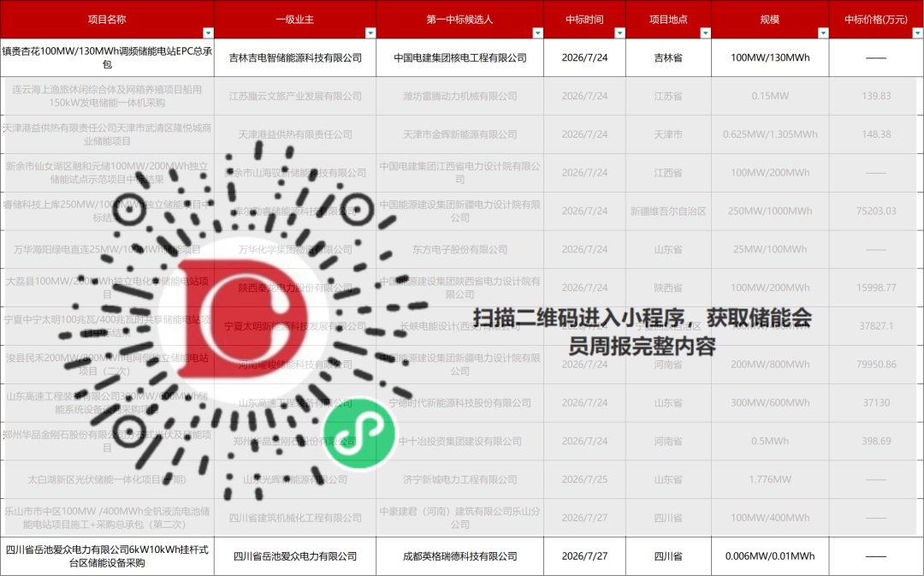Image resolution: width=924 pixels, height=576 pixels.
Task: Select the 项目名称 header cell
Action: [x=107, y=20]
